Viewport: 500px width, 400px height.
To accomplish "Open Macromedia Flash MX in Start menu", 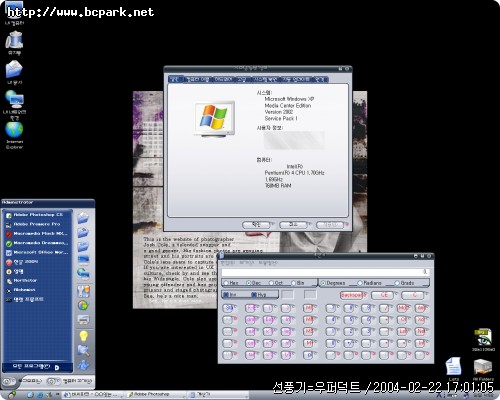I will point(37,233).
